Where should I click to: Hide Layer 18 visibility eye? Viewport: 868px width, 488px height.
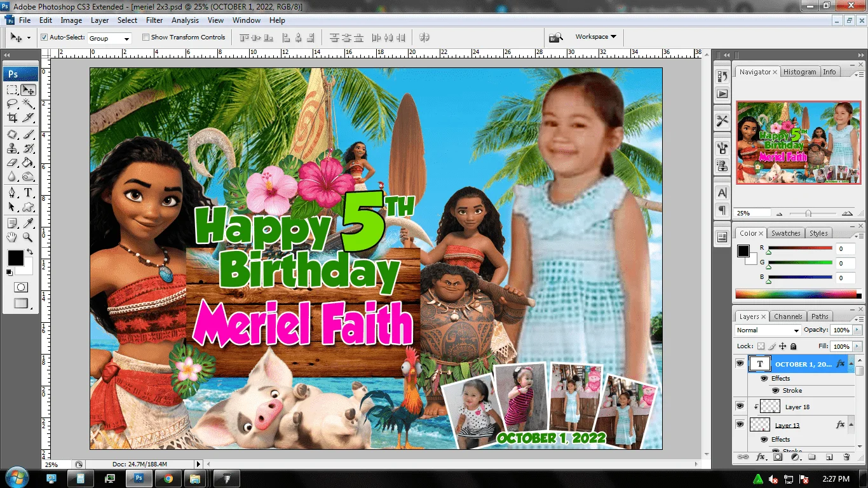pyautogui.click(x=740, y=406)
